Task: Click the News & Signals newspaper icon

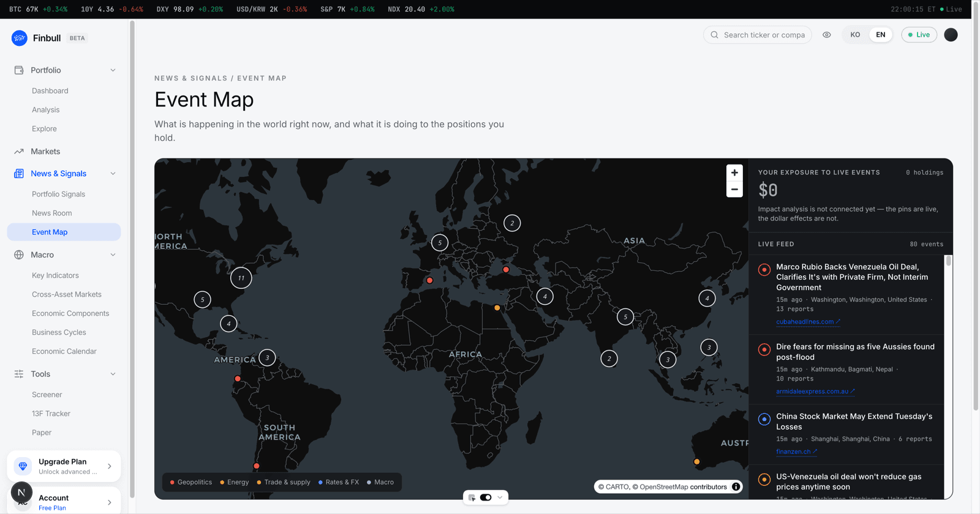Action: [x=19, y=174]
